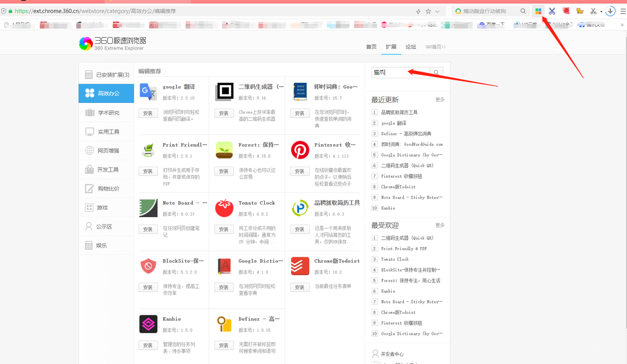
Task: Click the Definer yellow magnifier icon
Action: coord(224,324)
